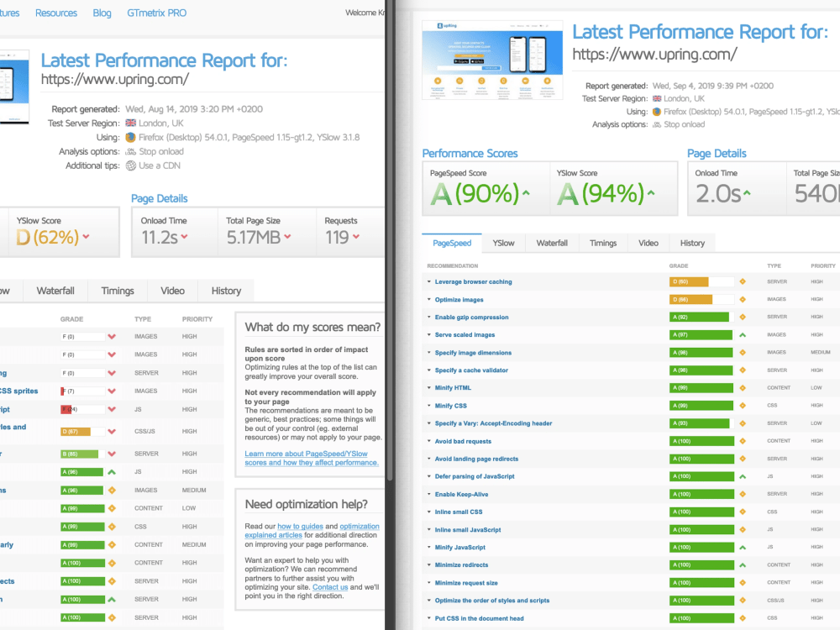Click orange diamond on Leverage browser caching row
The image size is (840, 630).
pyautogui.click(x=743, y=281)
